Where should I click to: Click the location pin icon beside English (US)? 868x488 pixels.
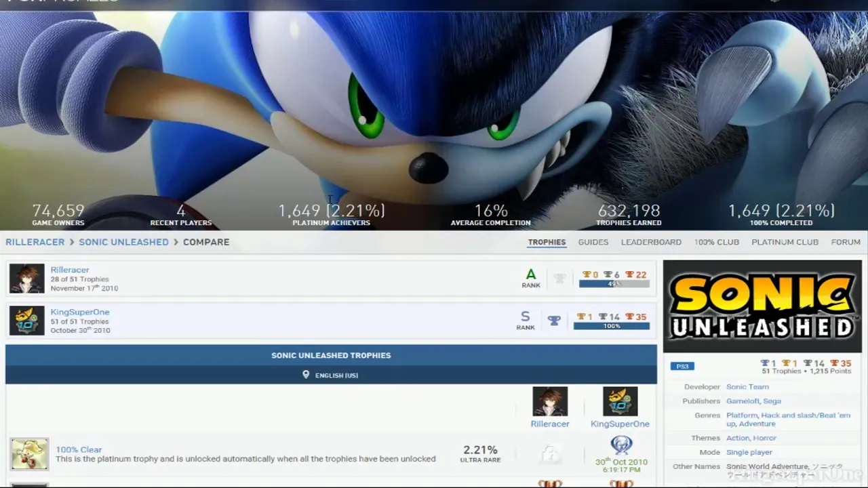coord(306,375)
